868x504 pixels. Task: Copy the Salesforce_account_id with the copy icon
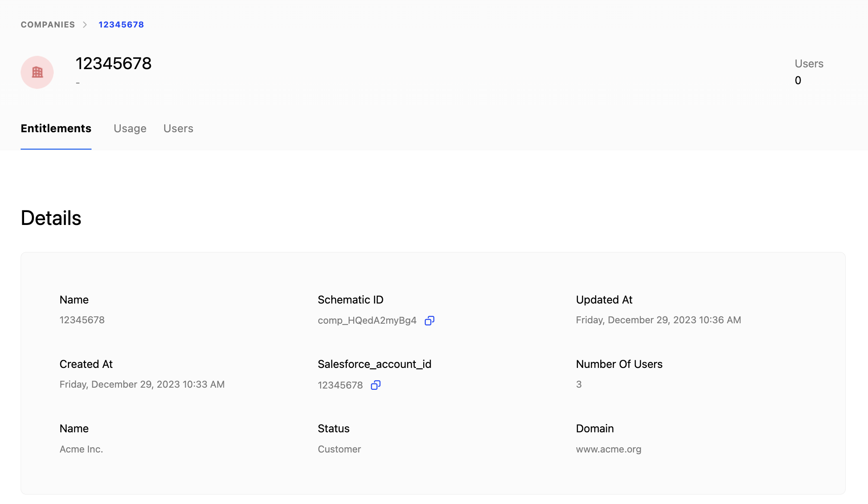[375, 385]
